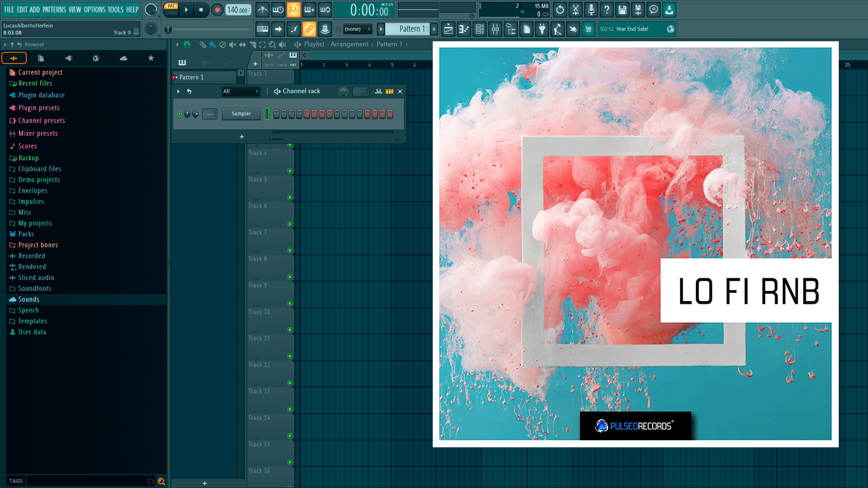The image size is (868, 488).
Task: Toggle playlist magnet snap icon
Action: coord(187,44)
